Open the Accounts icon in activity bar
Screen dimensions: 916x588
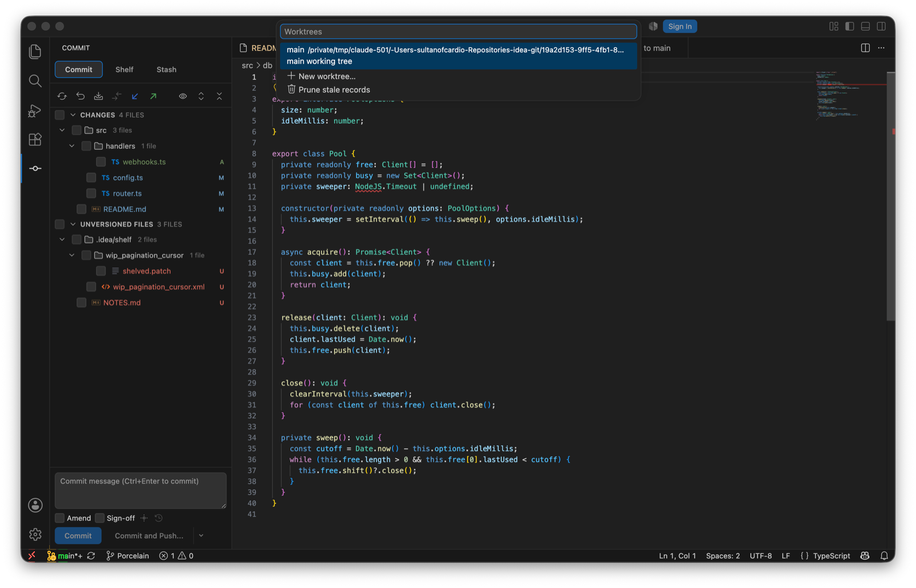pyautogui.click(x=35, y=505)
